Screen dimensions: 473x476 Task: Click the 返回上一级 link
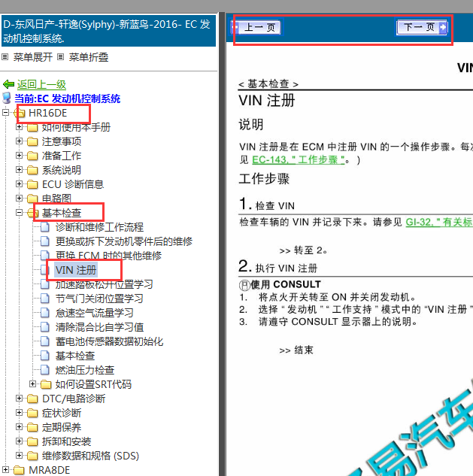point(41,84)
